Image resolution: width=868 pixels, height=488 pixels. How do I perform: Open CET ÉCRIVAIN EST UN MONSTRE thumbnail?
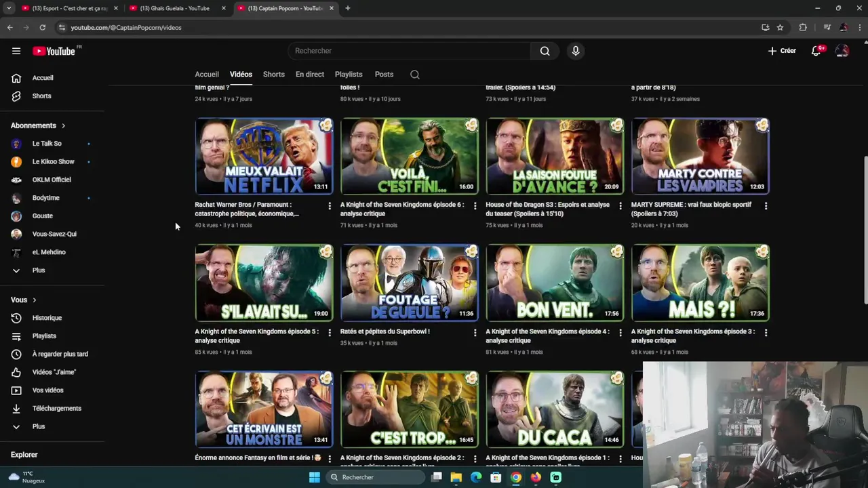coord(264,410)
